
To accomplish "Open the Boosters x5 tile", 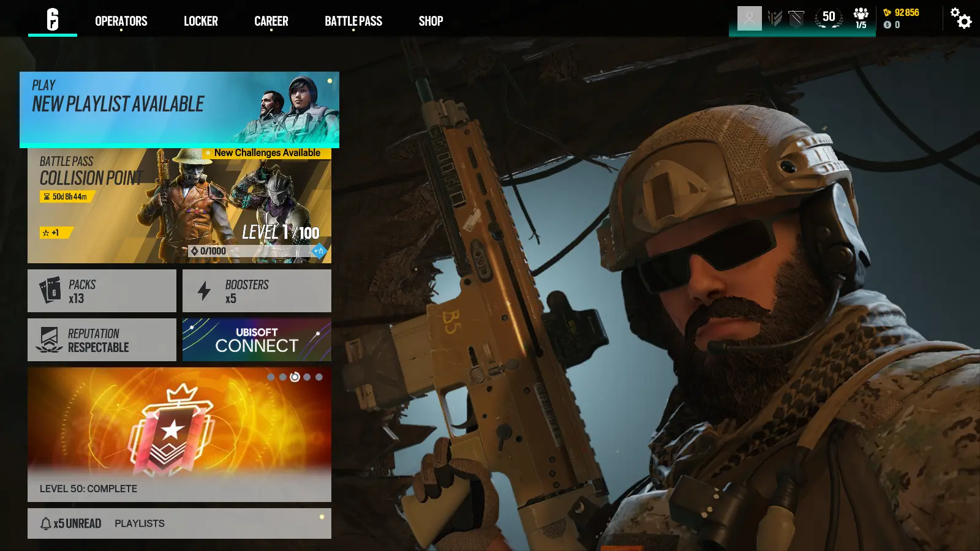I will [257, 291].
